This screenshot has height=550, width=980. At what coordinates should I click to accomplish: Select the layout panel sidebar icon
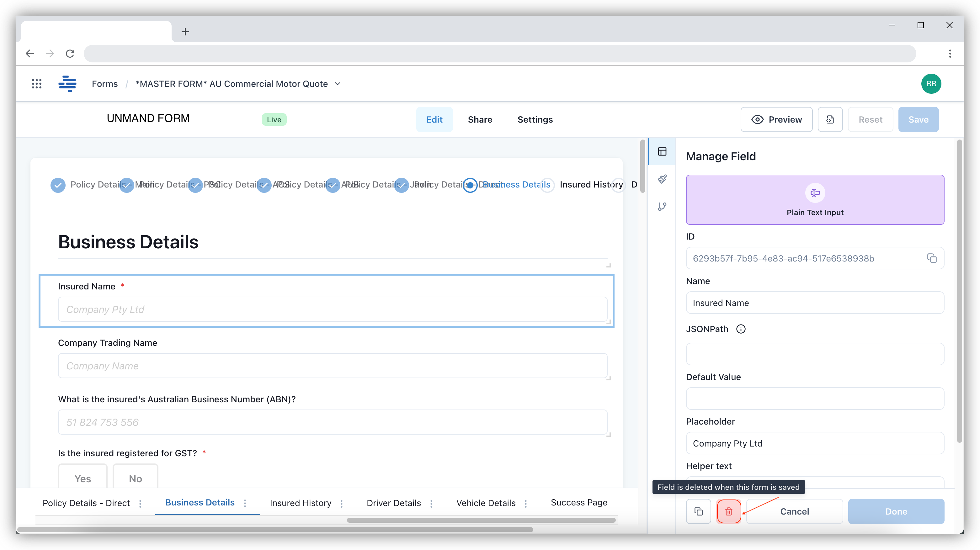tap(662, 151)
